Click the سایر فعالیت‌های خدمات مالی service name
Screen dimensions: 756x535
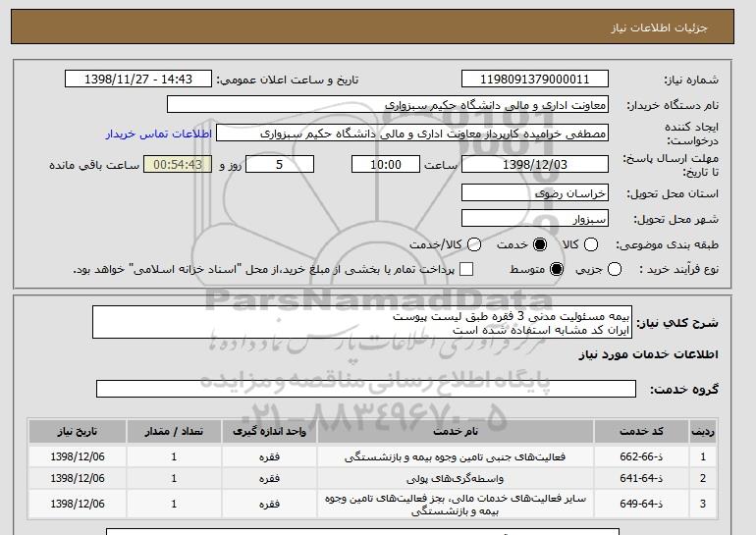456,505
